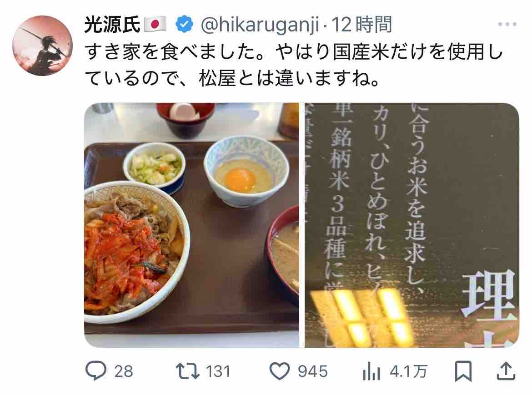Click the Japan flag emoji beside name
The height and width of the screenshot is (396, 532).
155,25
